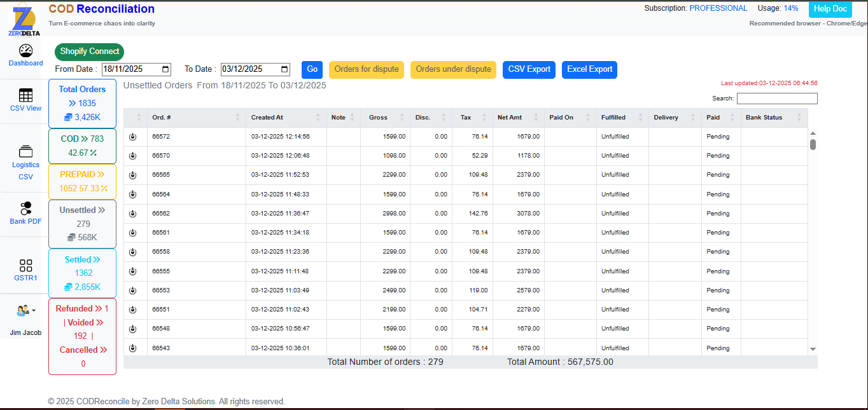This screenshot has width=868, height=410.
Task: Open Bank PDF sidebar icon
Action: click(25, 208)
